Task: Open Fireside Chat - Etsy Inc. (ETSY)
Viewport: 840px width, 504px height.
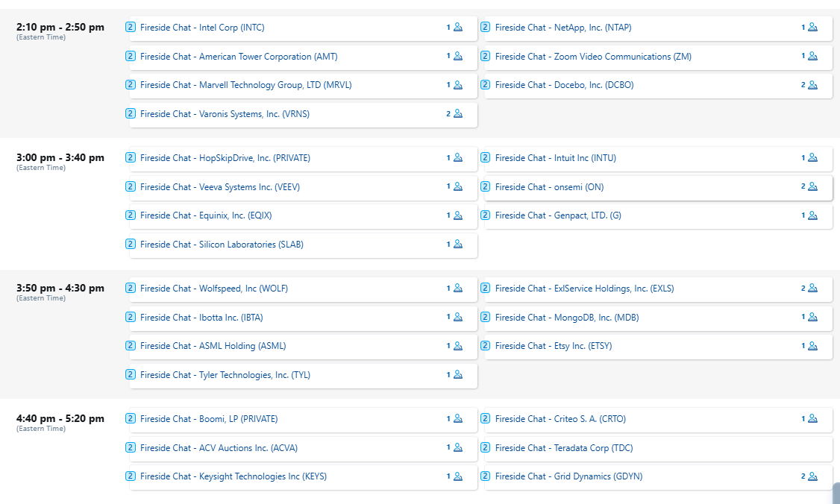Action: click(554, 346)
